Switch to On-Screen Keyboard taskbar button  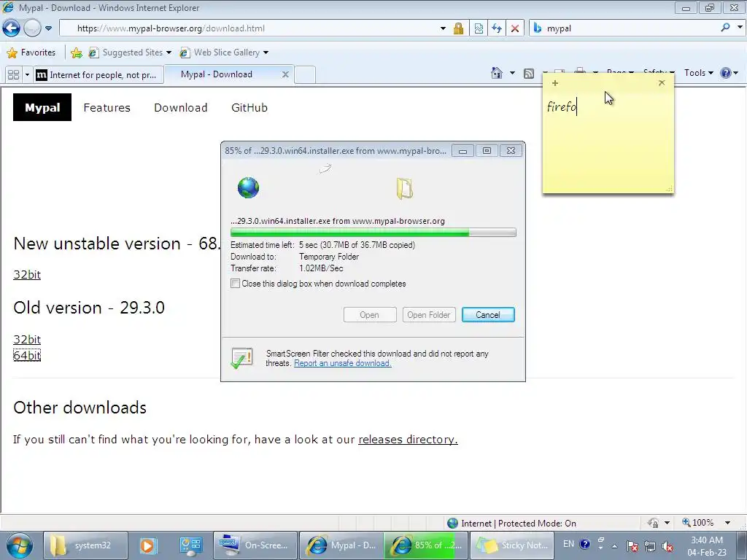(255, 545)
